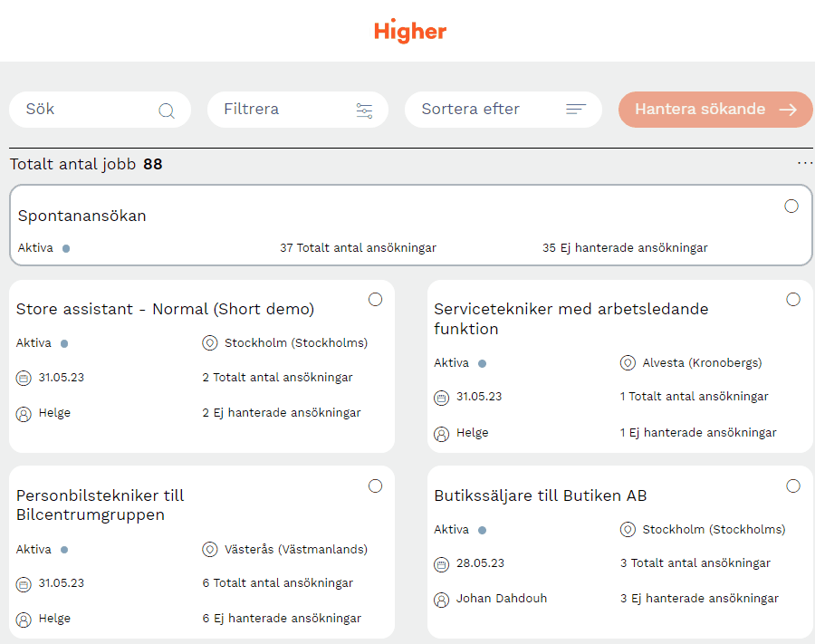
Task: Click the location pin icon beside Västerås
Action: click(x=209, y=550)
